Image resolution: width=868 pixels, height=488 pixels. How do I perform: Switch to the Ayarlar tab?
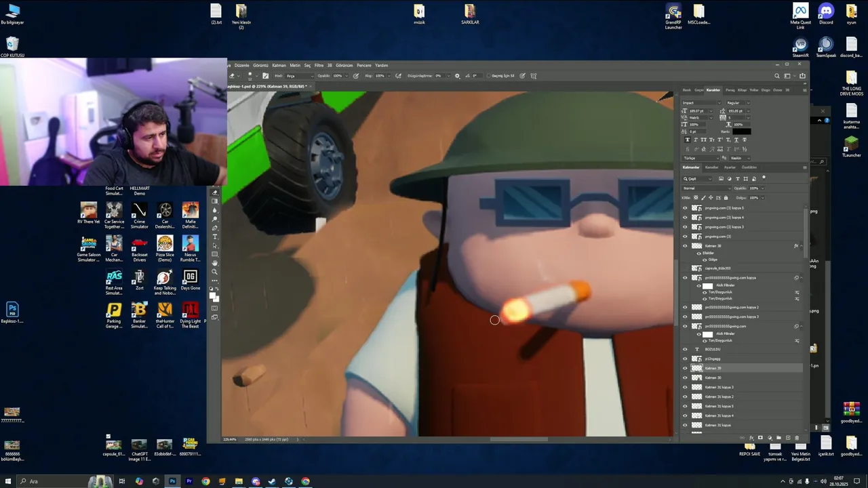(x=730, y=167)
